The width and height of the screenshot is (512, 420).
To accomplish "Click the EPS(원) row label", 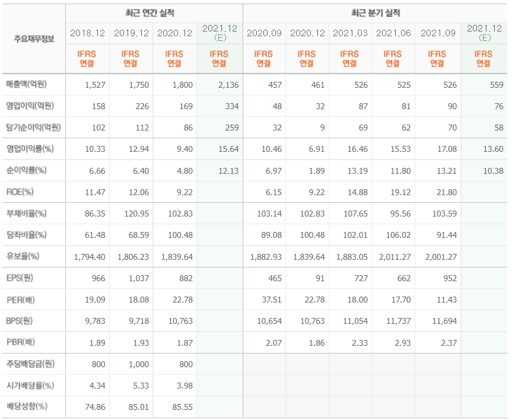I will (20, 278).
